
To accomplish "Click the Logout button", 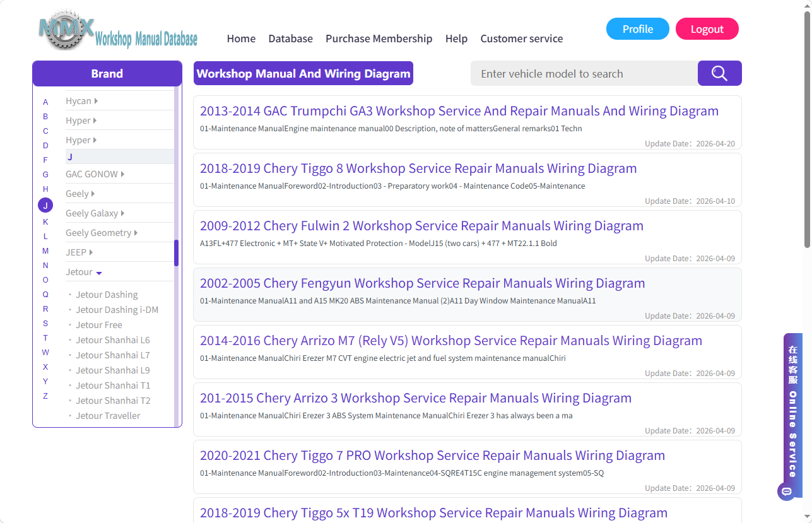I will point(707,29).
